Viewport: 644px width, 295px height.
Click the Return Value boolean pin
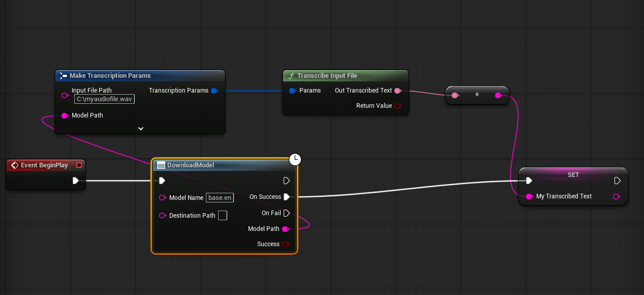point(397,106)
